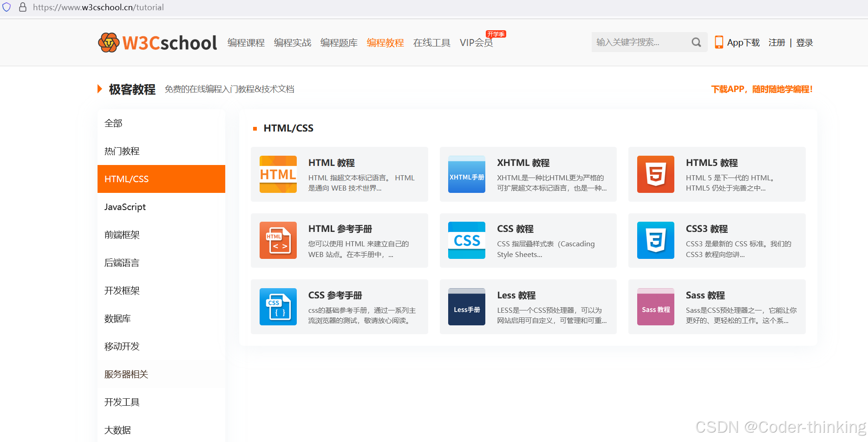Select 数据库 in the sidebar
The height and width of the screenshot is (442, 868).
(x=161, y=318)
